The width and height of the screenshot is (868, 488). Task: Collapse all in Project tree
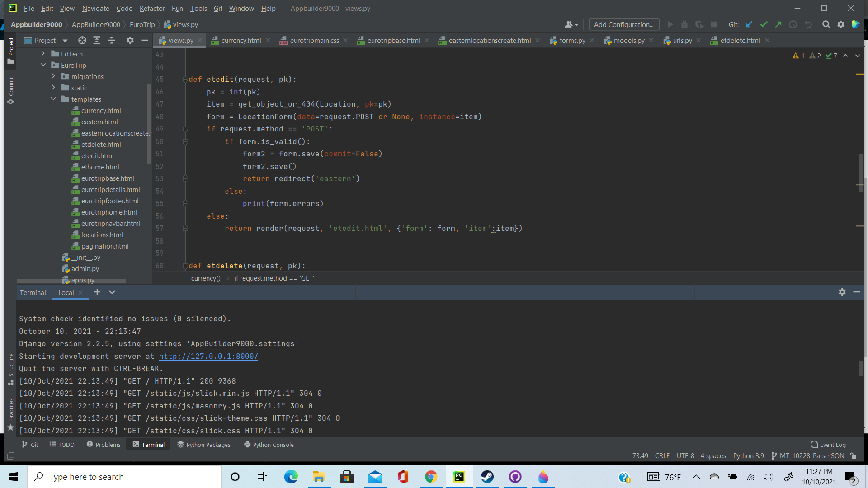112,41
